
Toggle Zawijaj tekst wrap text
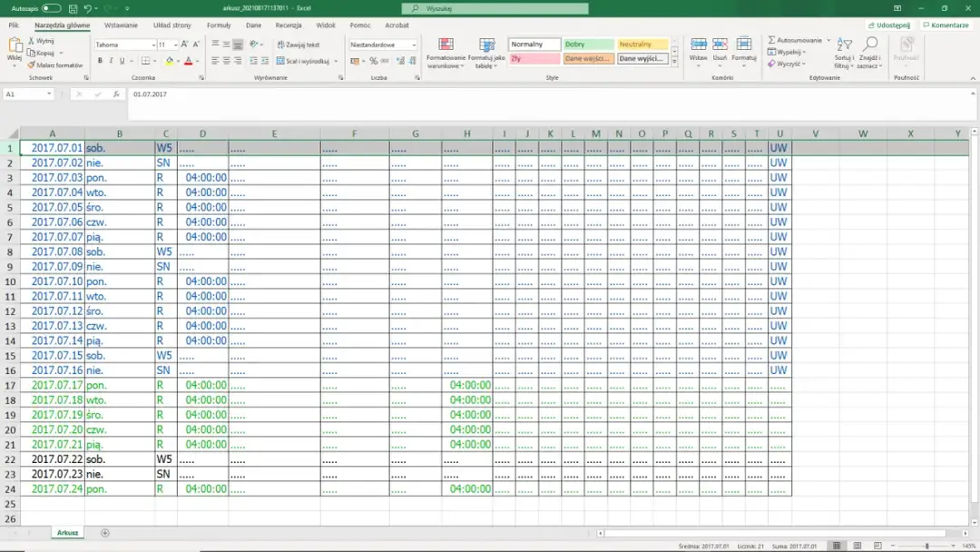coord(298,44)
